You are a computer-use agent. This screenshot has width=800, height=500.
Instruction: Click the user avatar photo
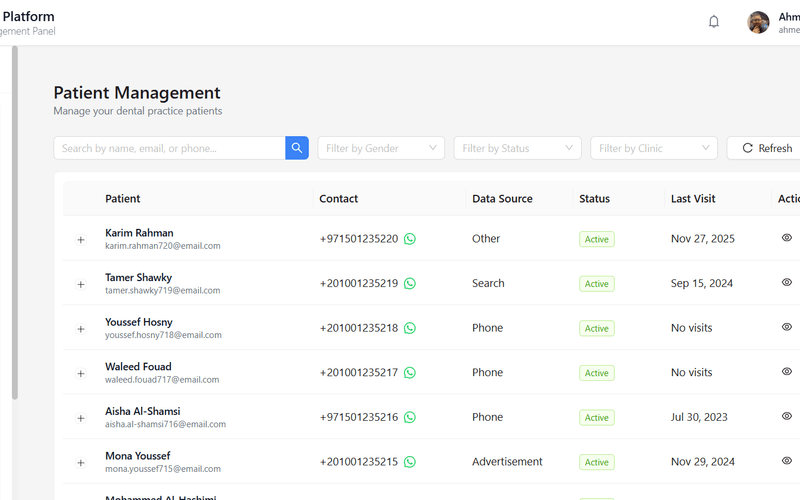tap(758, 22)
